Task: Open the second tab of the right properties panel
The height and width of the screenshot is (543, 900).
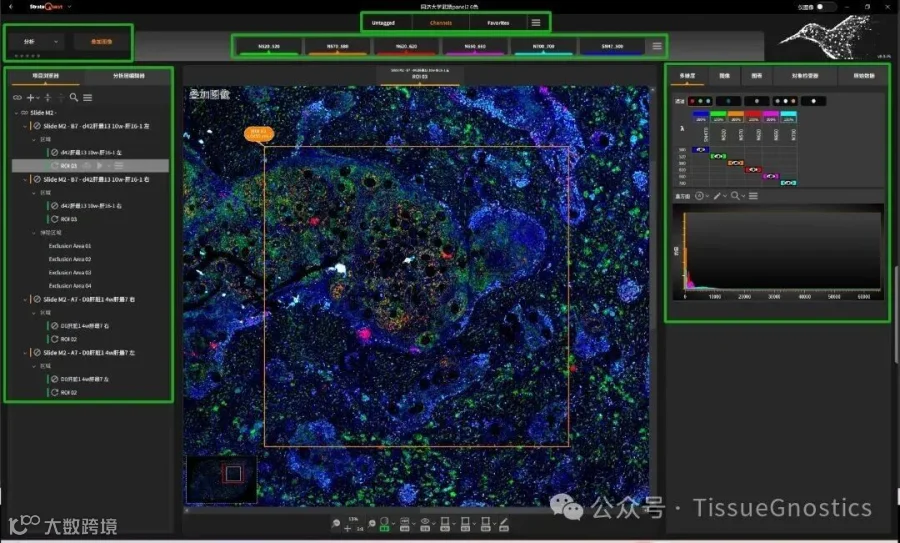Action: (724, 76)
